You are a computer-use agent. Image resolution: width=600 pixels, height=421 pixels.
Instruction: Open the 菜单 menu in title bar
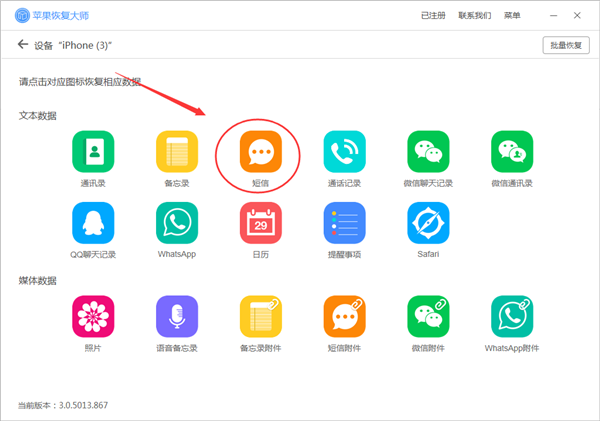click(512, 15)
